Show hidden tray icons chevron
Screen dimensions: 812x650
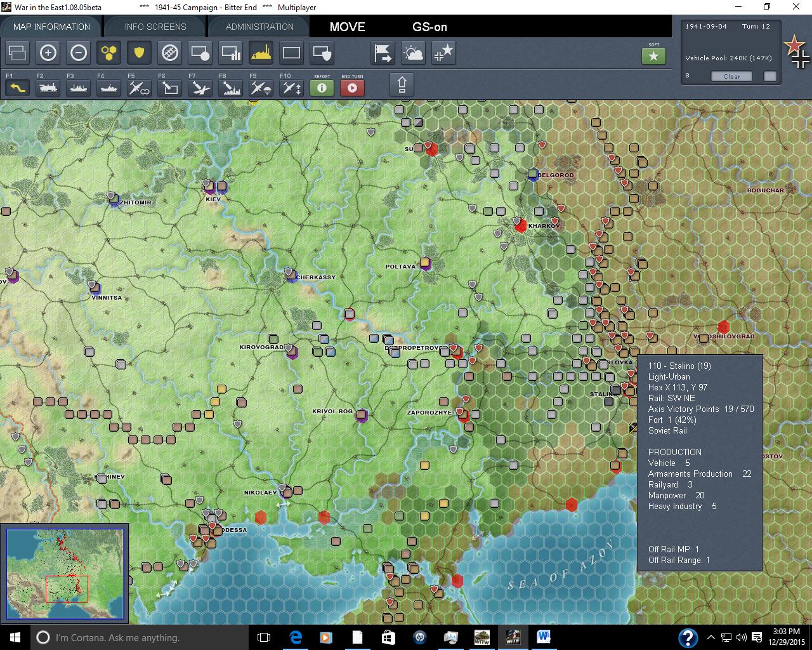pos(710,637)
